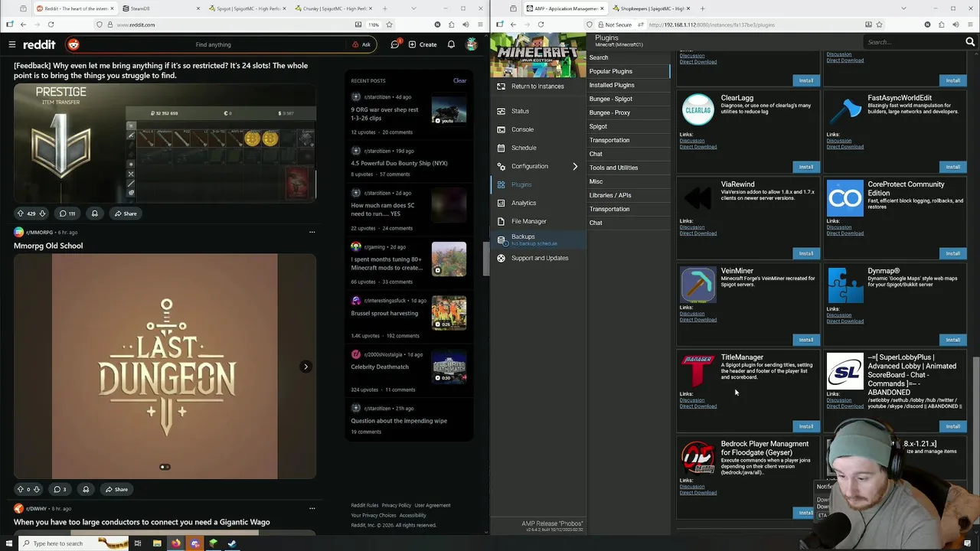Image resolution: width=980 pixels, height=551 pixels.
Task: Open the Windows Start menu
Action: (x=9, y=543)
